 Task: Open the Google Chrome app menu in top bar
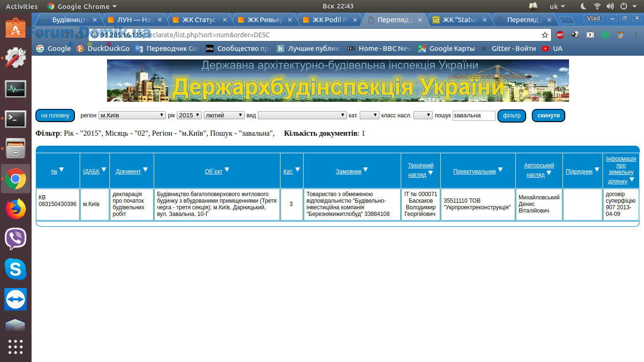(82, 6)
